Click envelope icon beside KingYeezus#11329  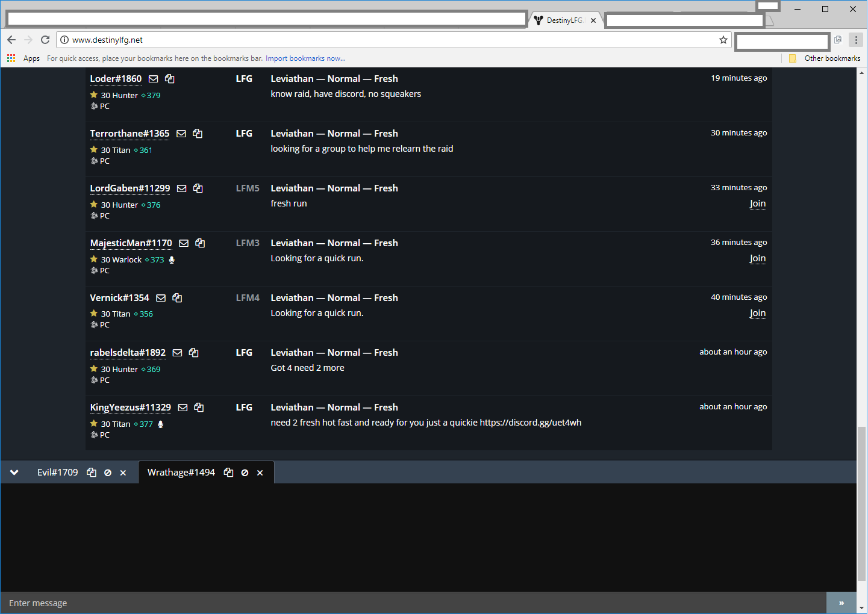click(x=183, y=408)
